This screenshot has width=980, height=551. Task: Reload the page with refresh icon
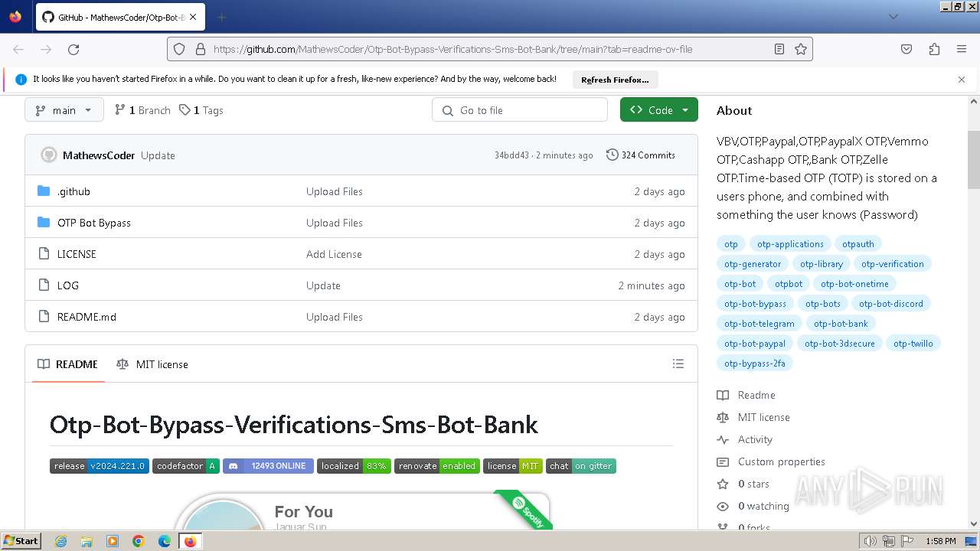[73, 49]
